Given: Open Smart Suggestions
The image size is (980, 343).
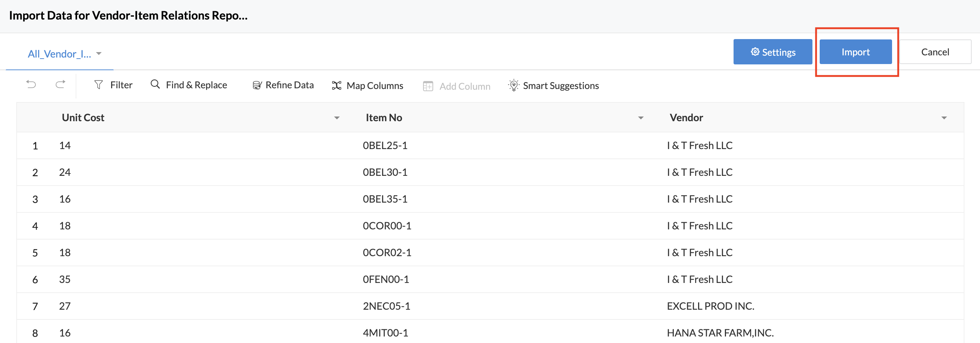Looking at the screenshot, I should [554, 85].
